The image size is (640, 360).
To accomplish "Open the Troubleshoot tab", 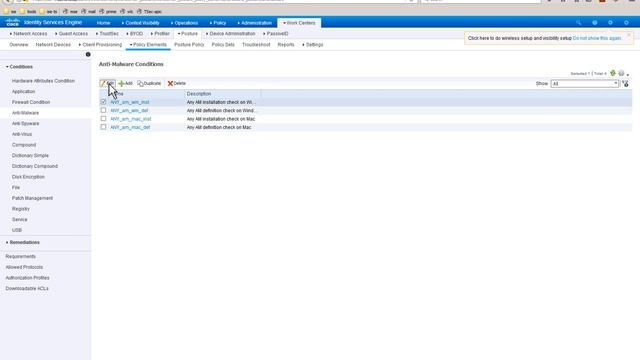I will (256, 44).
